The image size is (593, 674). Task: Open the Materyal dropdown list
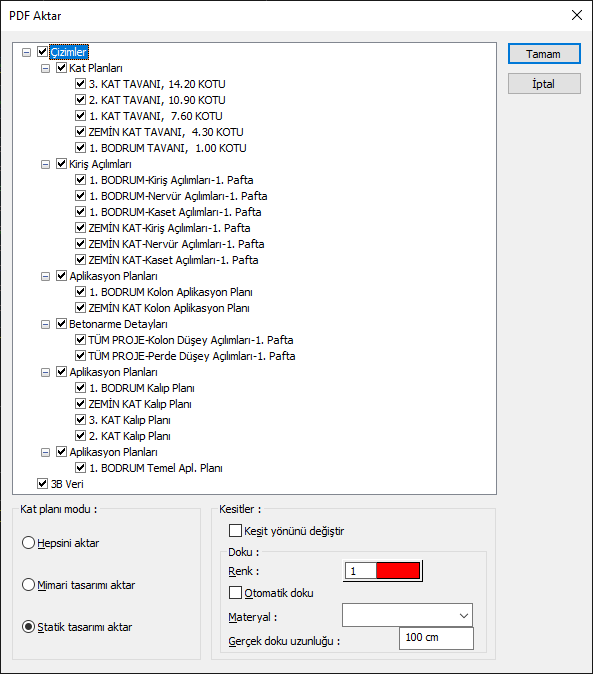[407, 615]
